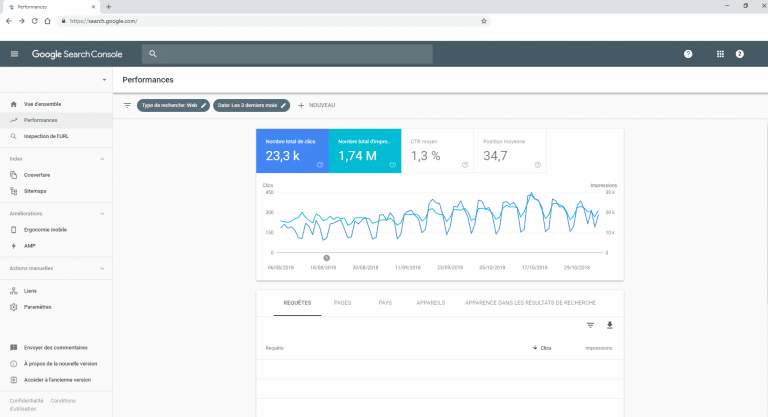Download the table data

point(610,325)
